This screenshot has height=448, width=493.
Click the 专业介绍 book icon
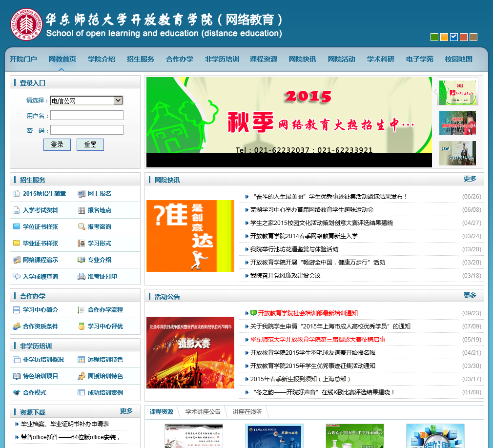82,260
